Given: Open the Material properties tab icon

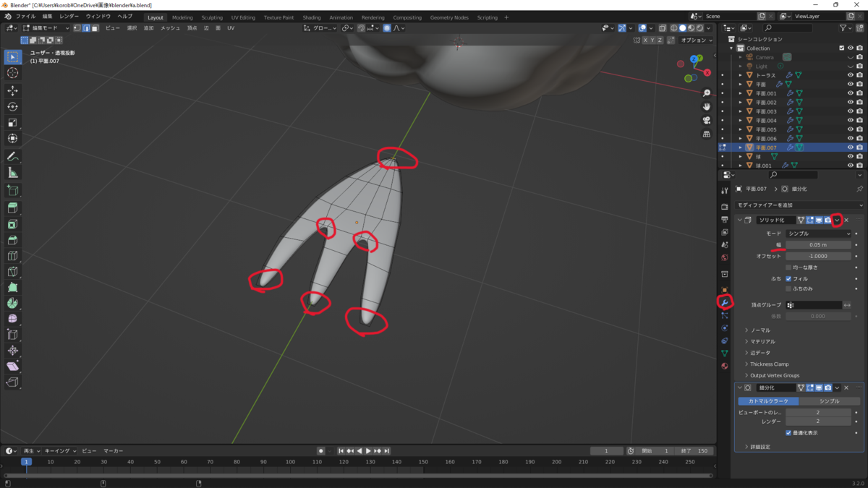Looking at the screenshot, I should click(725, 366).
